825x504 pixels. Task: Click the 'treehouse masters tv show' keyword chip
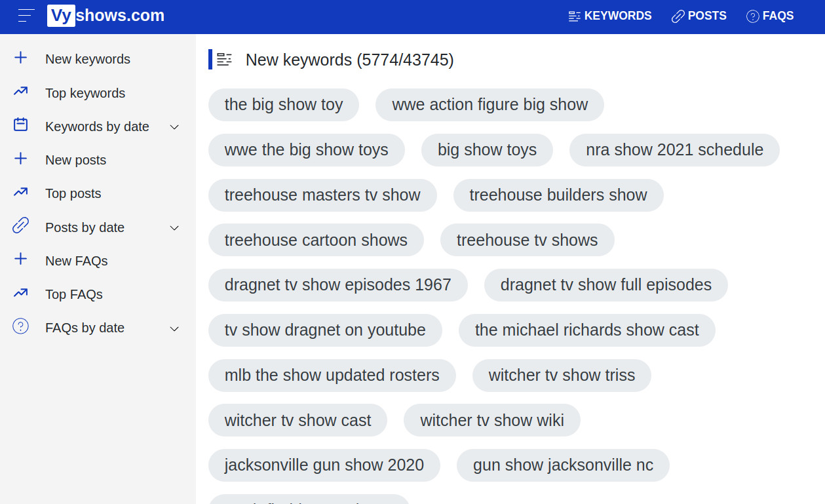(x=322, y=195)
